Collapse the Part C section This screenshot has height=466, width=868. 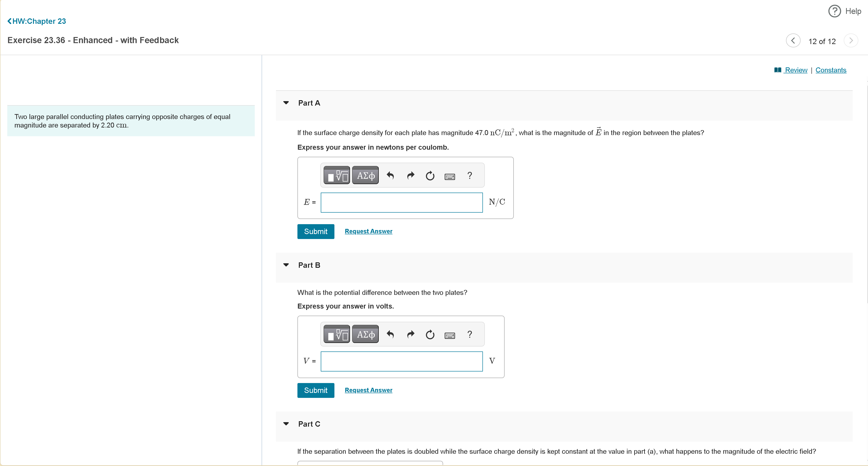pos(286,424)
